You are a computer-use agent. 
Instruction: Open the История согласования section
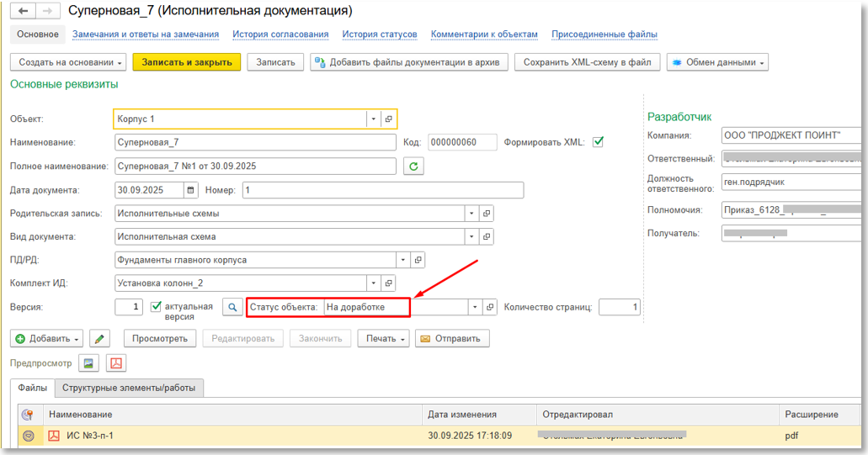pos(280,34)
